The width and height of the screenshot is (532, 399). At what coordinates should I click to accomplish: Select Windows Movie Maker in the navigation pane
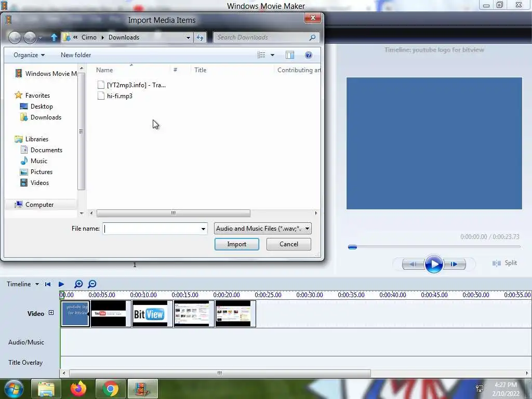(x=46, y=74)
